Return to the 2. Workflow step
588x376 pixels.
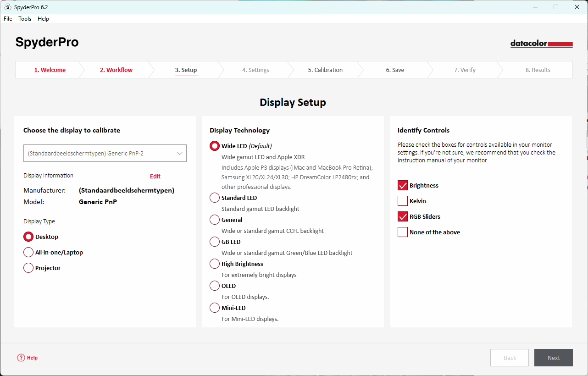(116, 70)
